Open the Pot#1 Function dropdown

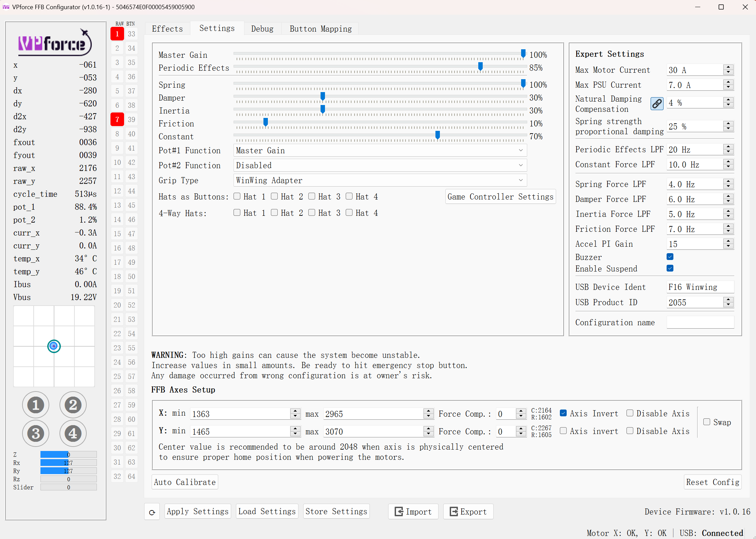[380, 151]
